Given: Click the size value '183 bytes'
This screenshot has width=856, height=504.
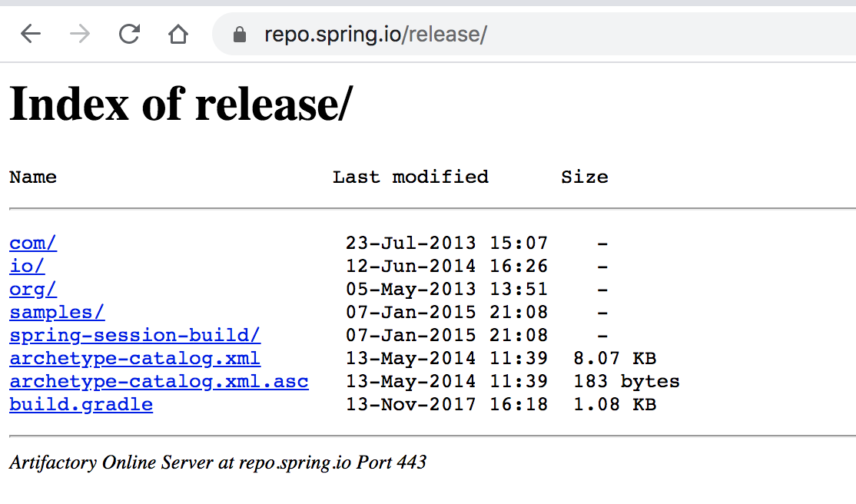Looking at the screenshot, I should coord(627,381).
